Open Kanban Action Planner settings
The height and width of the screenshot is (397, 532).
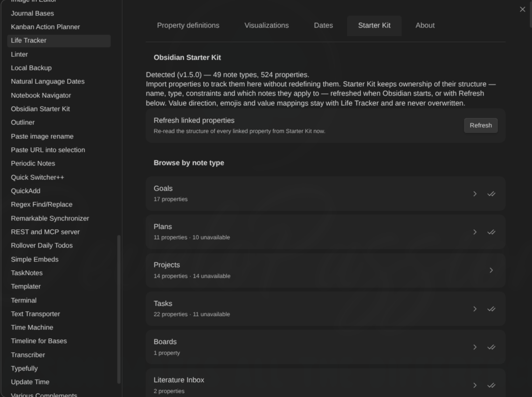pyautogui.click(x=59, y=27)
